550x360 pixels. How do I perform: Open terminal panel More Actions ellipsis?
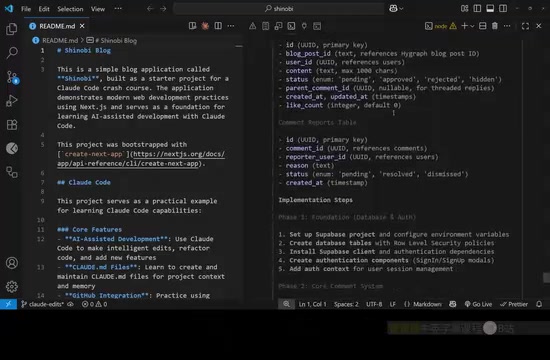click(x=507, y=26)
